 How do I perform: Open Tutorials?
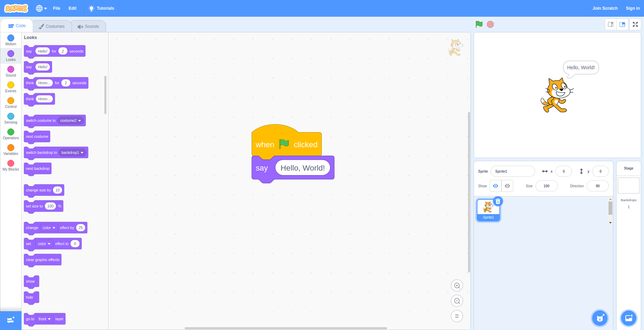point(101,8)
